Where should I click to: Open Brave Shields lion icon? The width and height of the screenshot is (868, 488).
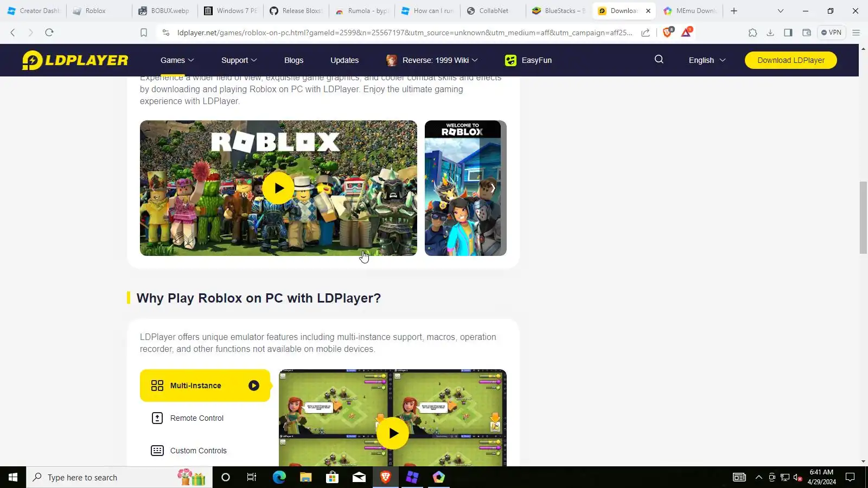coord(668,33)
